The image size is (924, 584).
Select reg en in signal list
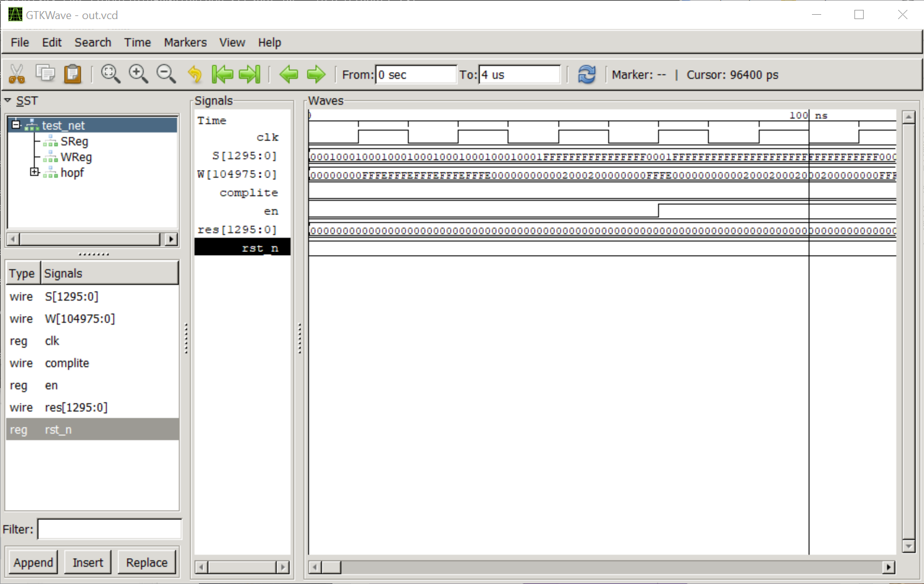tap(92, 385)
